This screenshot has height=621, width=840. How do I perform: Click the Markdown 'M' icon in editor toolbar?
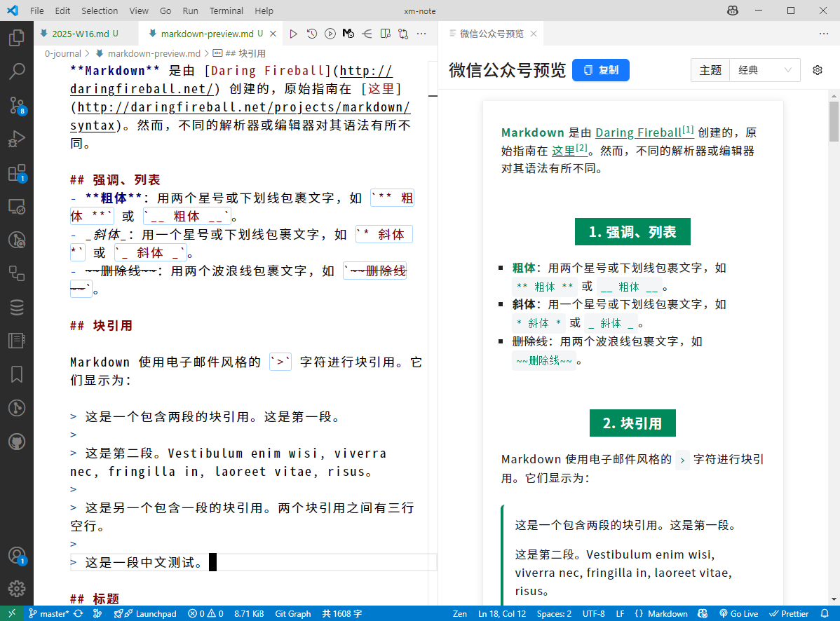click(x=348, y=34)
